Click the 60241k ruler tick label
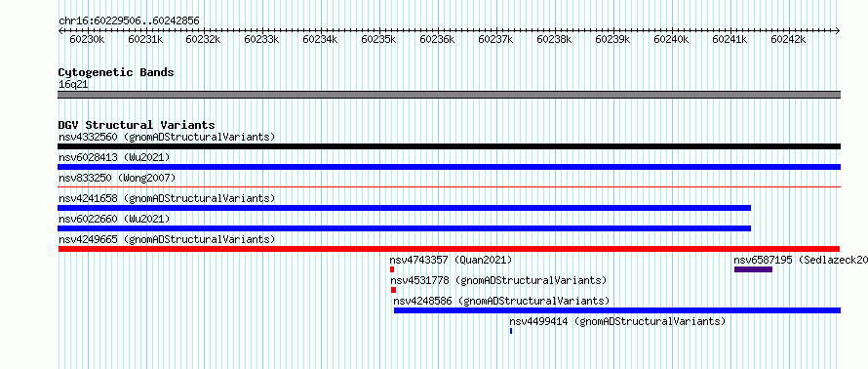The height and width of the screenshot is (369, 868). [730, 39]
